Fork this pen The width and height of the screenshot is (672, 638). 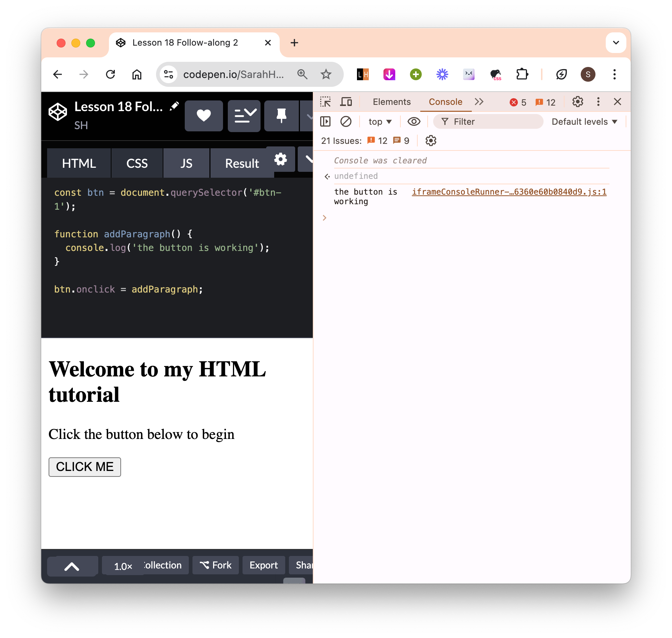click(216, 565)
